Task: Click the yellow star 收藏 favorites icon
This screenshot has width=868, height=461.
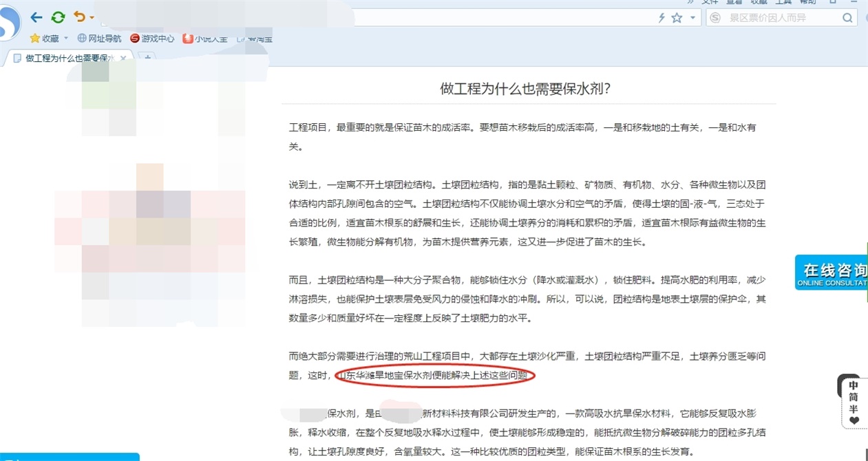Action: [34, 39]
